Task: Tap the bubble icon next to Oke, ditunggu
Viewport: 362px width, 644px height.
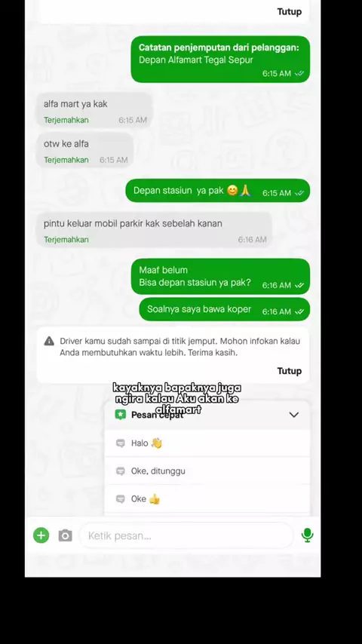Action: pyautogui.click(x=121, y=471)
